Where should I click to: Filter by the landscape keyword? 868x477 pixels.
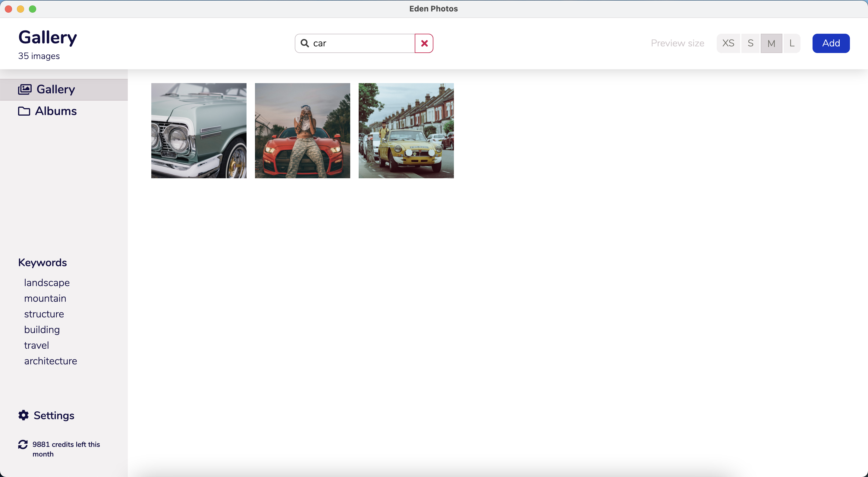coord(47,283)
